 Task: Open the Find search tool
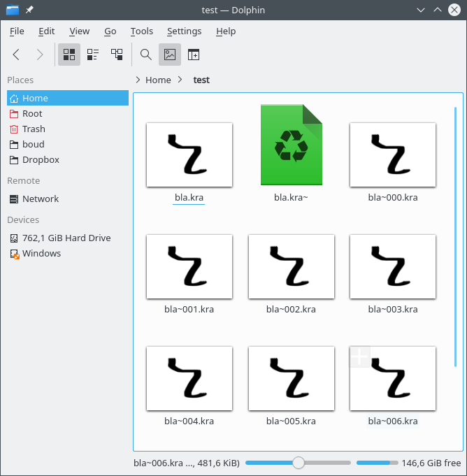(x=146, y=55)
